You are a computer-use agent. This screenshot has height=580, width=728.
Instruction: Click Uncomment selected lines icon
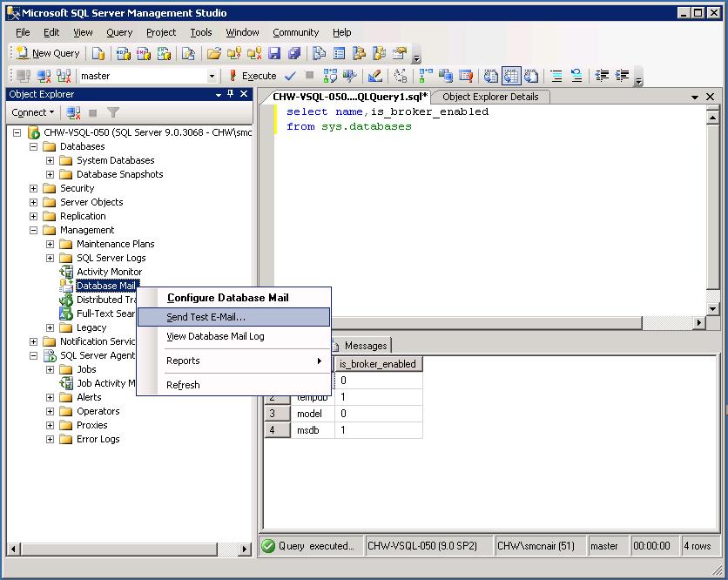pos(576,76)
